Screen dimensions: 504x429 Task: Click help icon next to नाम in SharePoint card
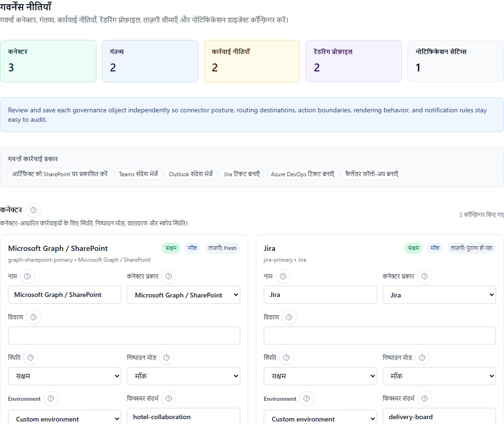(x=27, y=276)
